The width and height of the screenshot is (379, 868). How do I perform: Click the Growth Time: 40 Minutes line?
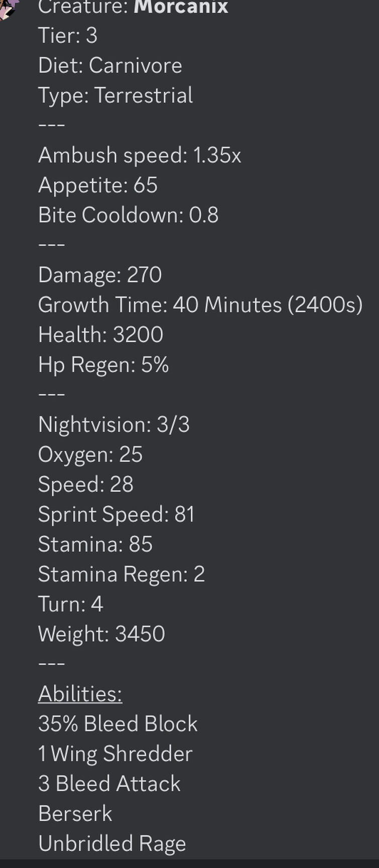tap(200, 305)
